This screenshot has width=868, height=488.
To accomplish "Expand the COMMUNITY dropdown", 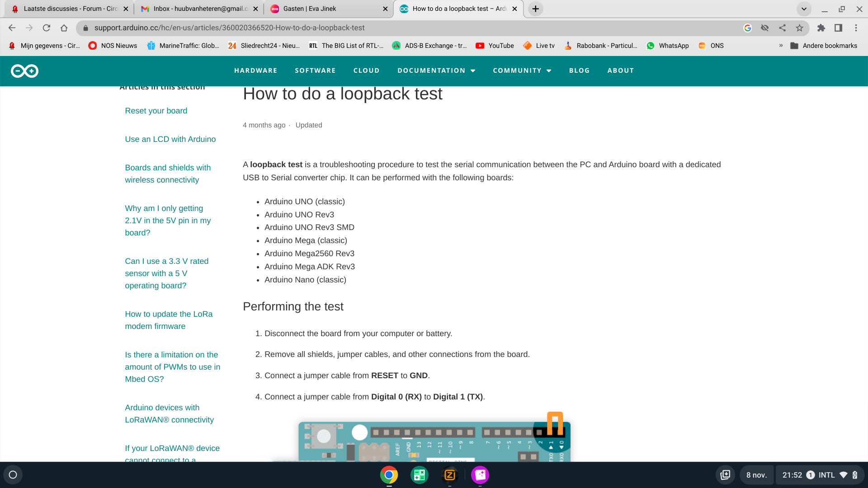I will (x=522, y=70).
